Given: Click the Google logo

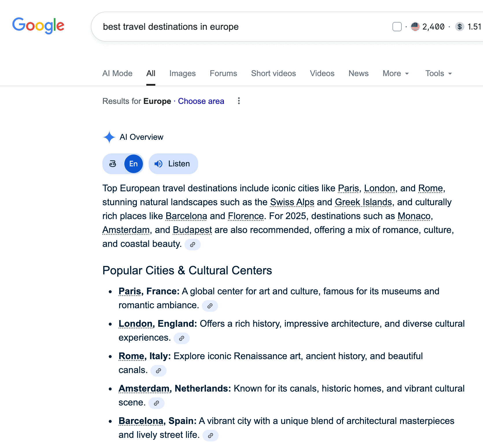Looking at the screenshot, I should [38, 26].
